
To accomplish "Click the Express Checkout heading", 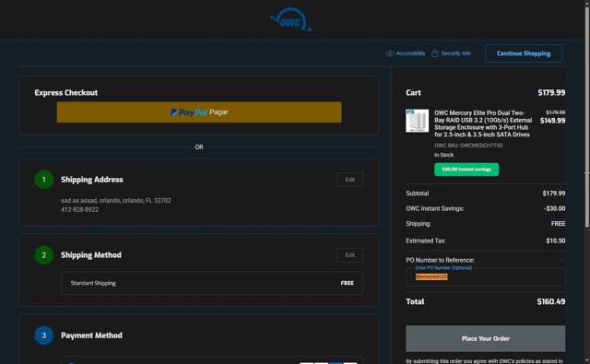I will coord(65,92).
